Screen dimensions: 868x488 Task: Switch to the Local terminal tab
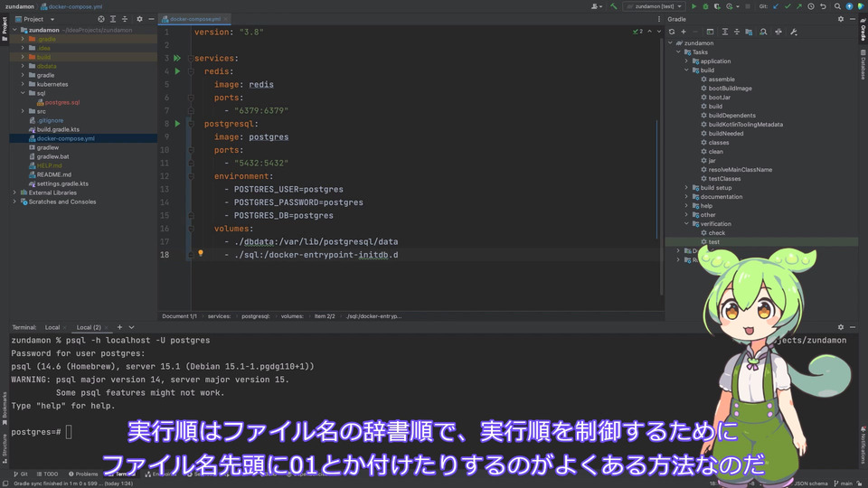52,327
